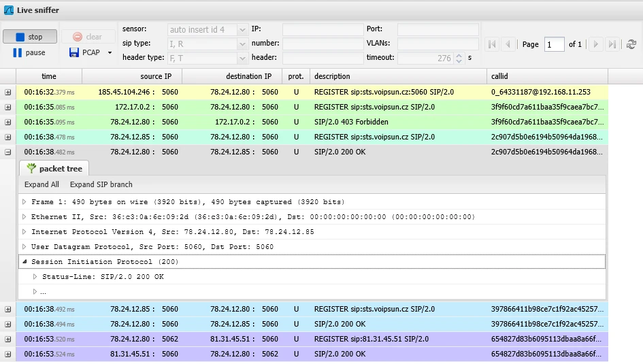Screen dimensions: 643x364
Task: Expand the 403 Forbidden packet row
Action: click(x=7, y=122)
